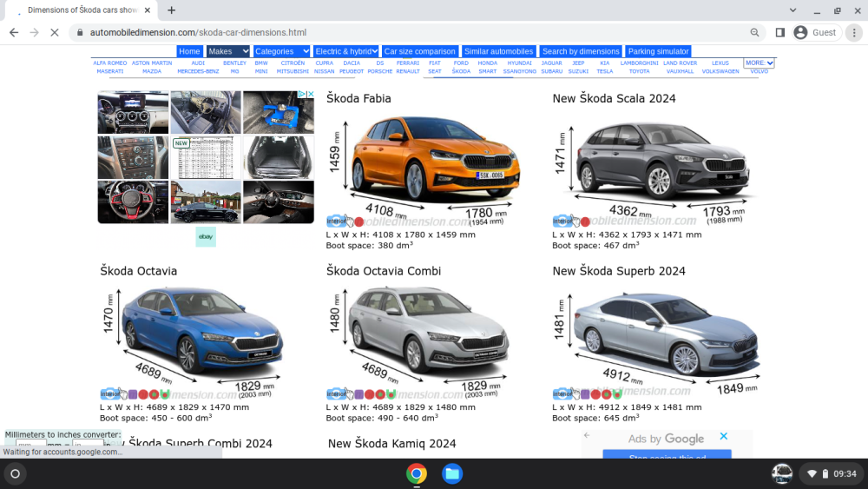Open the ChromeOS launcher circle
868x489 pixels.
point(16,473)
